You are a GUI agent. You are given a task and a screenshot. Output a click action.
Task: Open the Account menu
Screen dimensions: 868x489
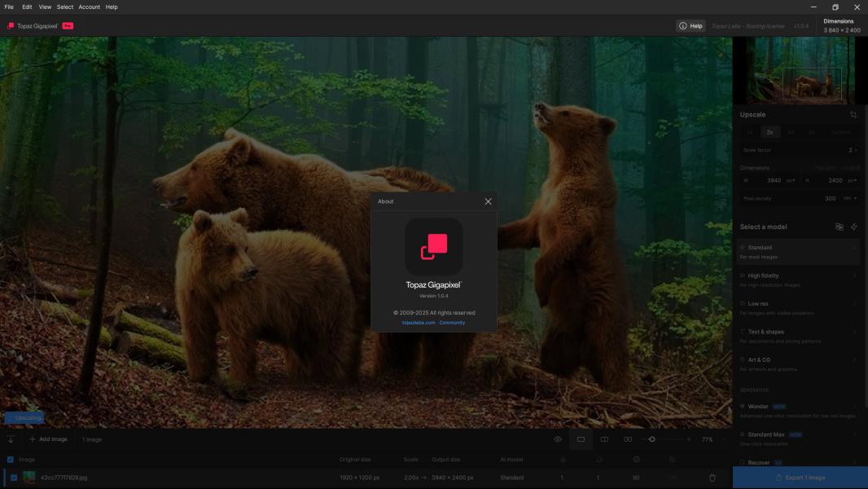[89, 7]
